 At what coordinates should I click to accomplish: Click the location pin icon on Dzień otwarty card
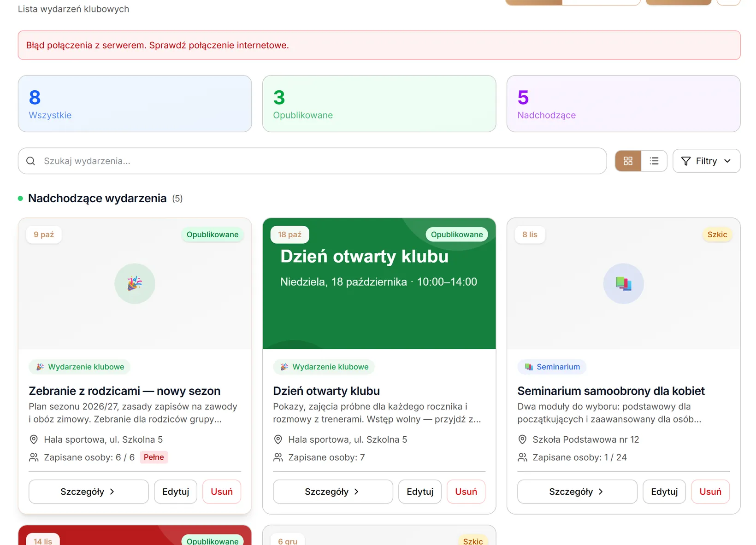tap(278, 440)
